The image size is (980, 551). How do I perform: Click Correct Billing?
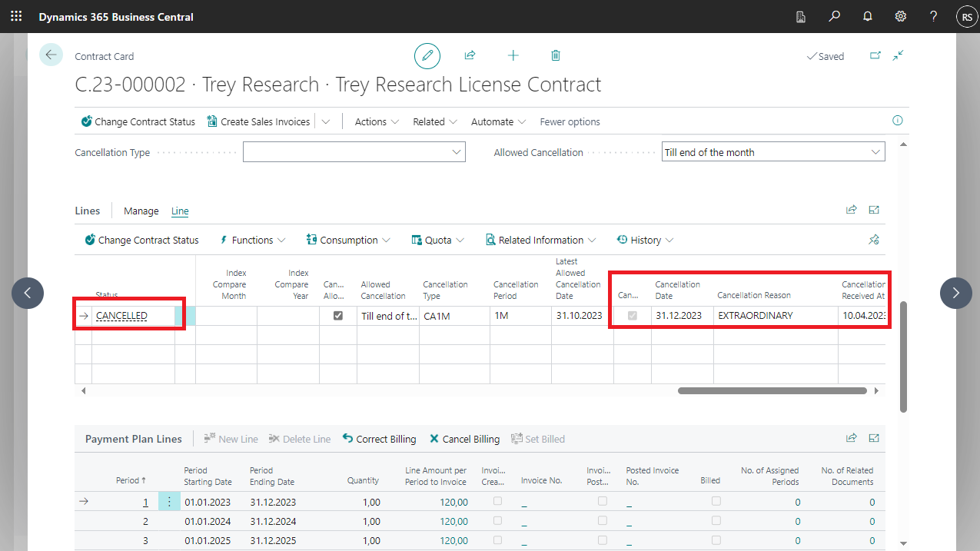[x=379, y=439]
